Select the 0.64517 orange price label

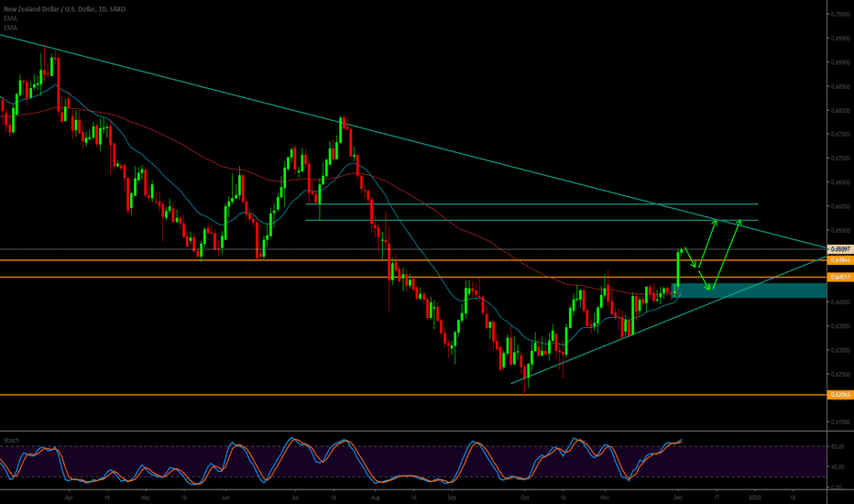pos(839,276)
